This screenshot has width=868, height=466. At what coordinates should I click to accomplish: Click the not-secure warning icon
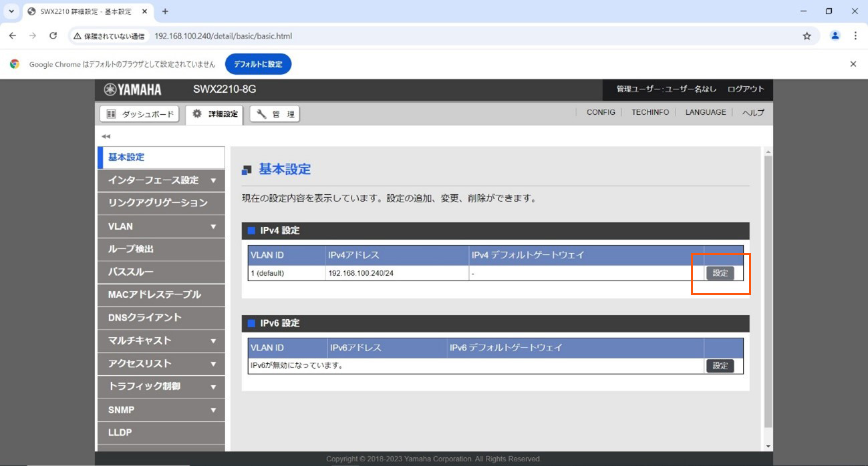78,36
